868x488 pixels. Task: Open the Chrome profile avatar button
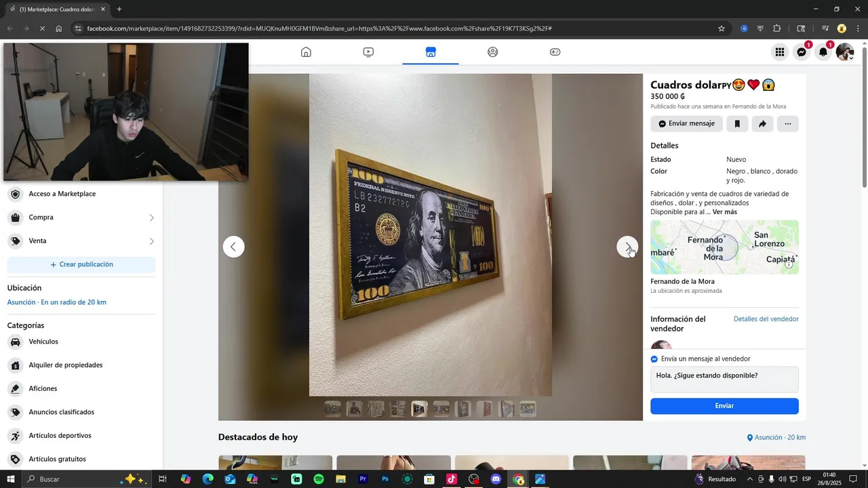842,28
